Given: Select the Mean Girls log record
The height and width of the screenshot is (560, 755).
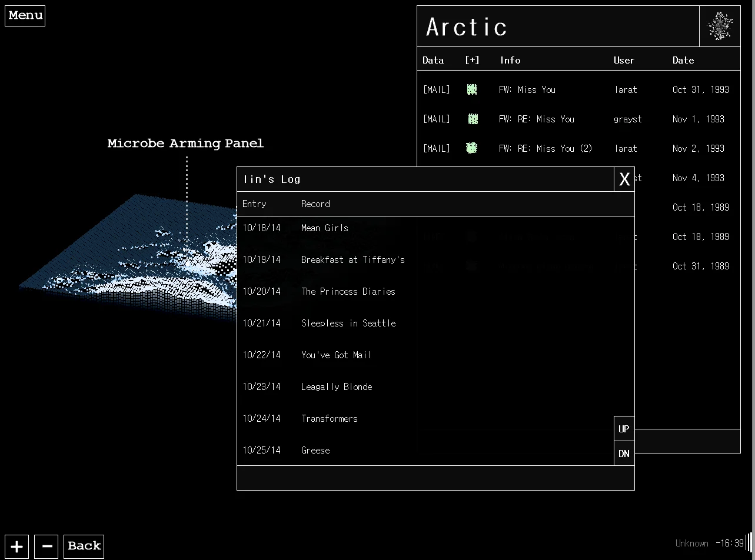Looking at the screenshot, I should tap(325, 228).
